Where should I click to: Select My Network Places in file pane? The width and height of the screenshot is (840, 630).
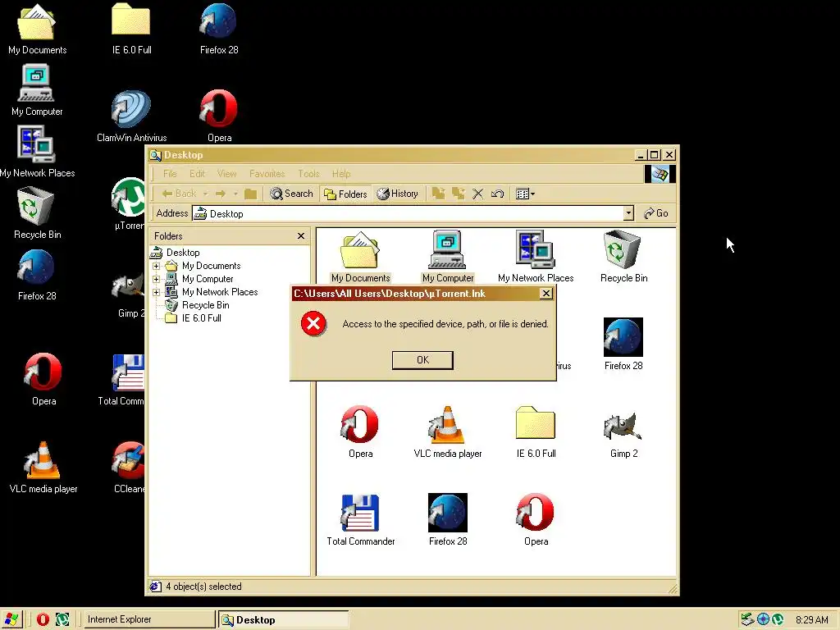tap(535, 257)
